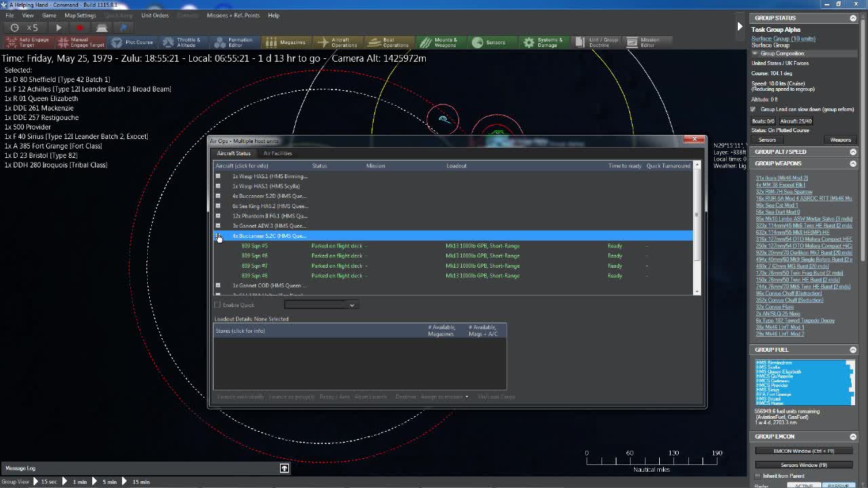The width and height of the screenshot is (868, 488).
Task: Expand the 1x Gannet COD group
Action: [218, 285]
